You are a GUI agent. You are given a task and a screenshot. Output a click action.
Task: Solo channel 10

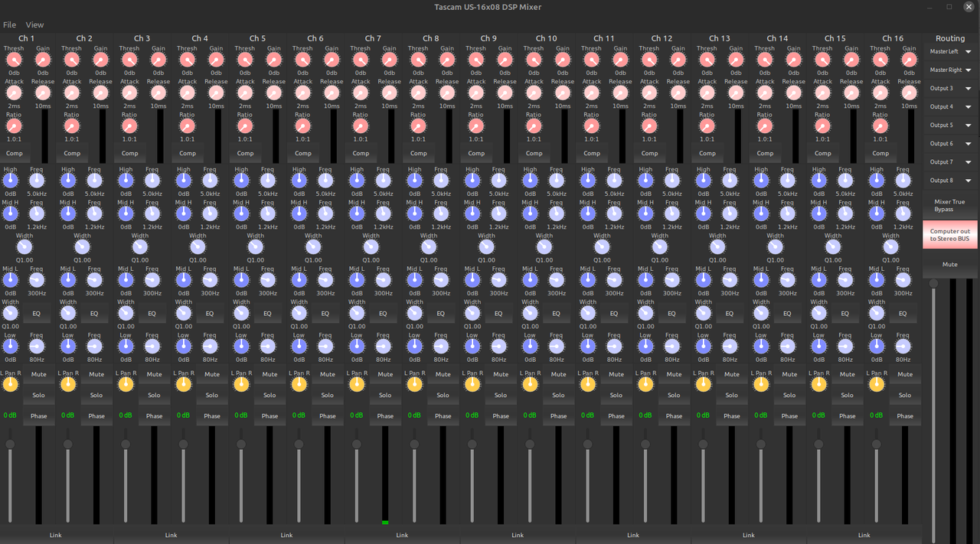click(558, 395)
